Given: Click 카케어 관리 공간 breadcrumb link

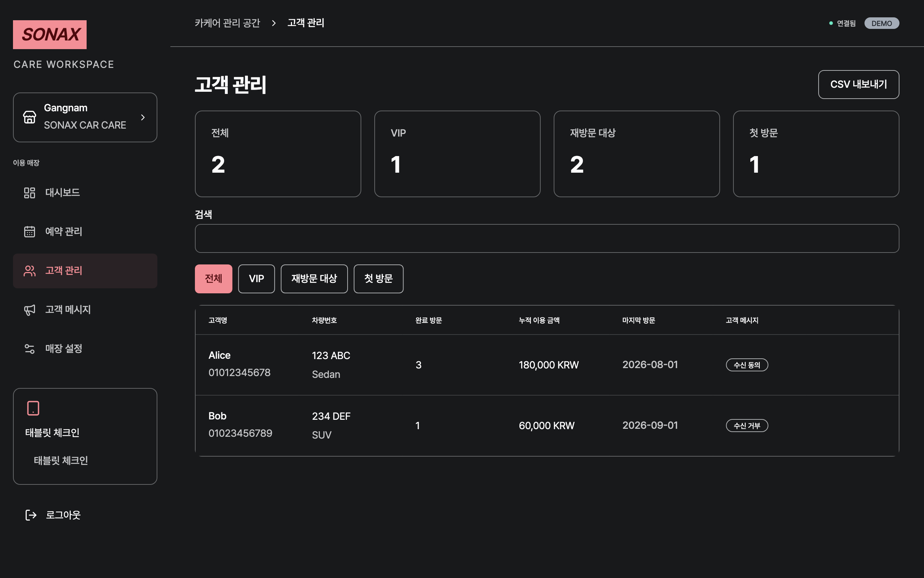Looking at the screenshot, I should 227,23.
